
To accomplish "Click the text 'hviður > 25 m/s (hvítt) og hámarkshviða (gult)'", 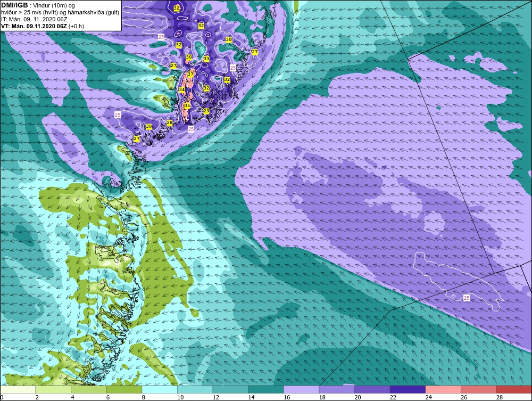I will tap(60, 12).
